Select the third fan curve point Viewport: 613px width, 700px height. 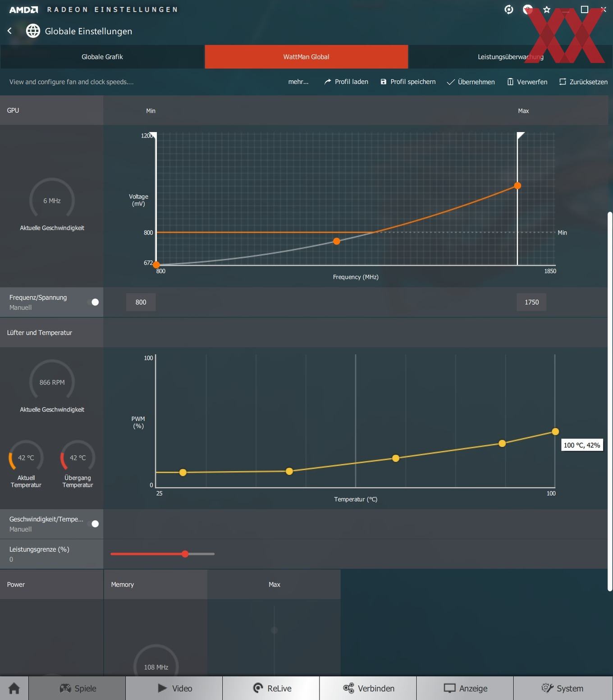396,458
